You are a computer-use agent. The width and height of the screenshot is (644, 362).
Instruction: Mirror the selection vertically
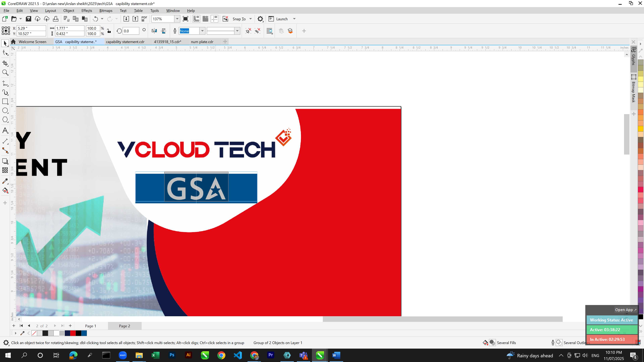click(x=164, y=31)
